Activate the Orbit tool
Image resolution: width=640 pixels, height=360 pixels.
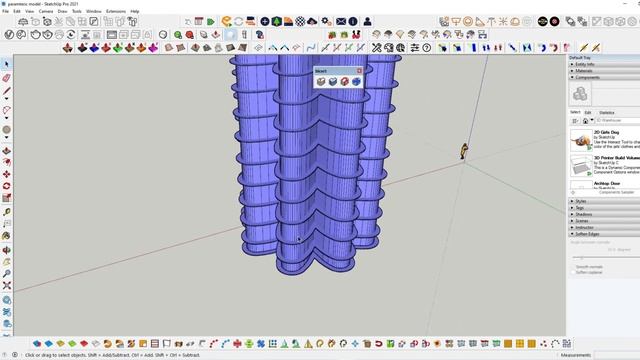point(7,250)
